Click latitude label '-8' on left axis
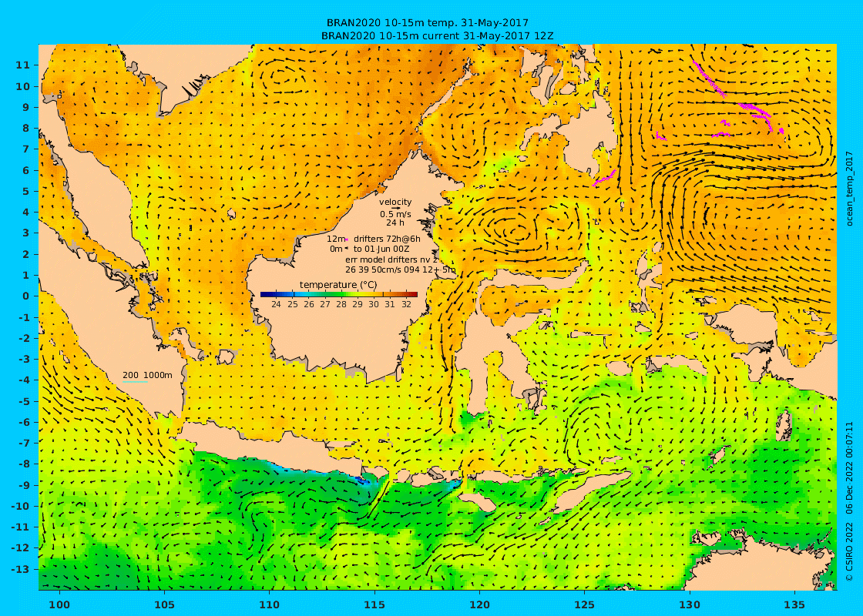 pyautogui.click(x=24, y=464)
